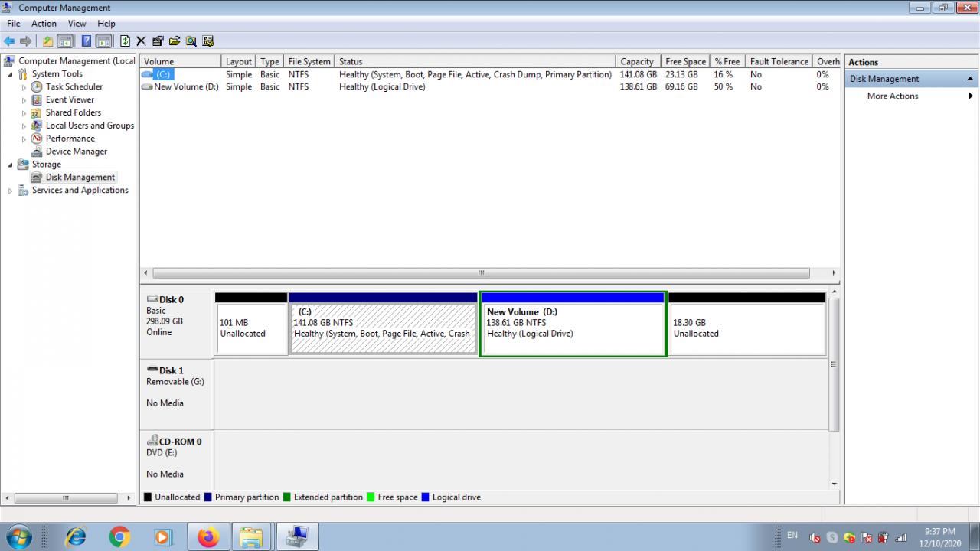Switch to Firefox on the taskbar
Viewport: 980px width, 551px height.
pyautogui.click(x=208, y=537)
